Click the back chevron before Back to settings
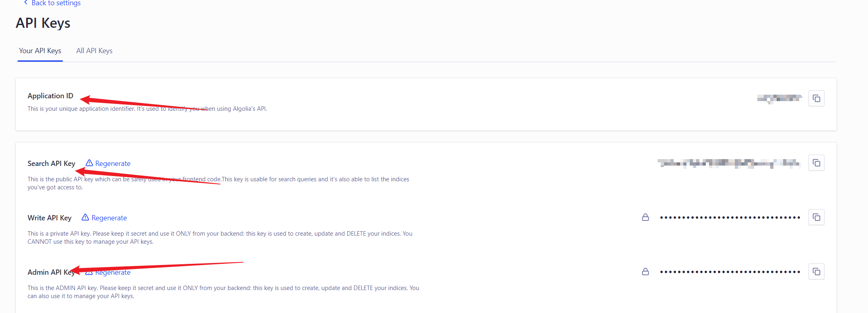868x313 pixels. (x=26, y=3)
